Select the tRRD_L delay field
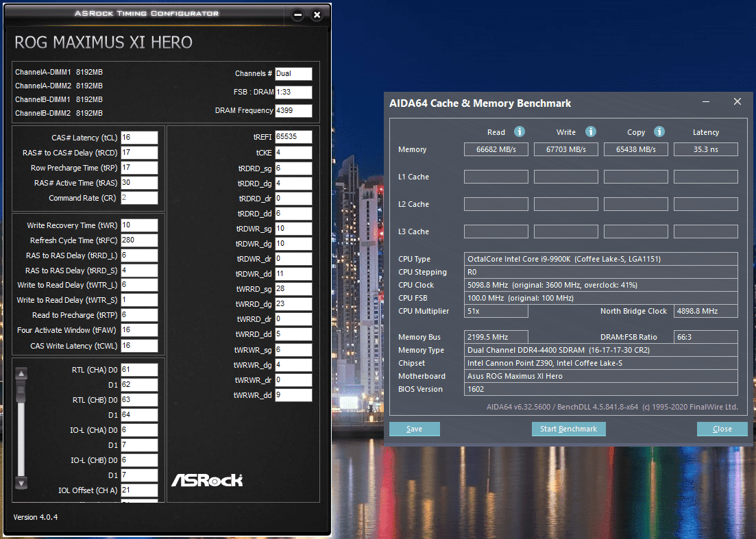 click(139, 255)
